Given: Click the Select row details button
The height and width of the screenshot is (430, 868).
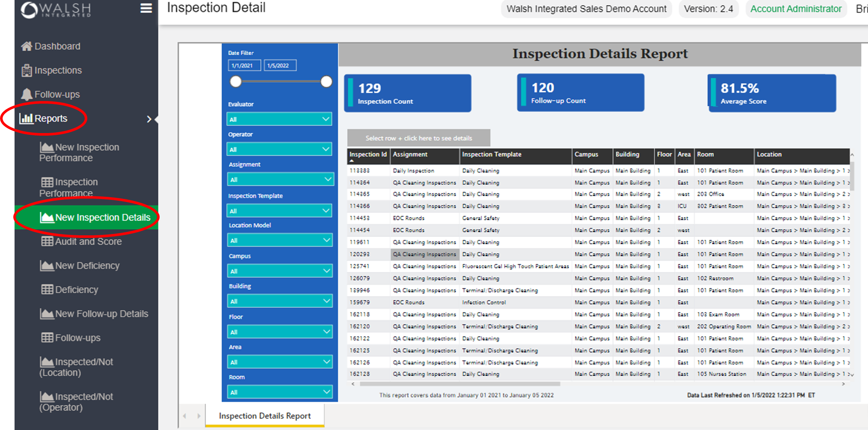Looking at the screenshot, I should [x=418, y=138].
